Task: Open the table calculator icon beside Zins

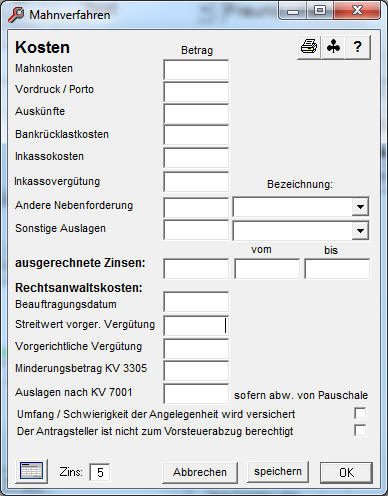Action: point(32,471)
